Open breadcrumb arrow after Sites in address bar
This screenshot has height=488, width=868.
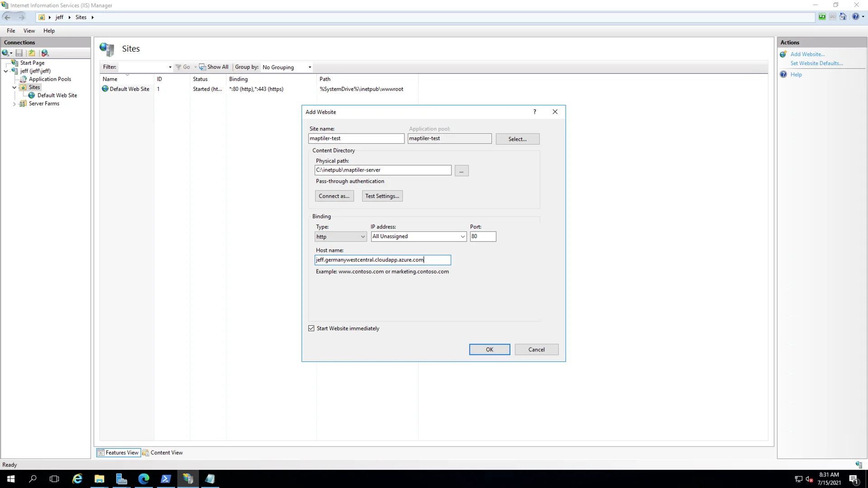(93, 17)
